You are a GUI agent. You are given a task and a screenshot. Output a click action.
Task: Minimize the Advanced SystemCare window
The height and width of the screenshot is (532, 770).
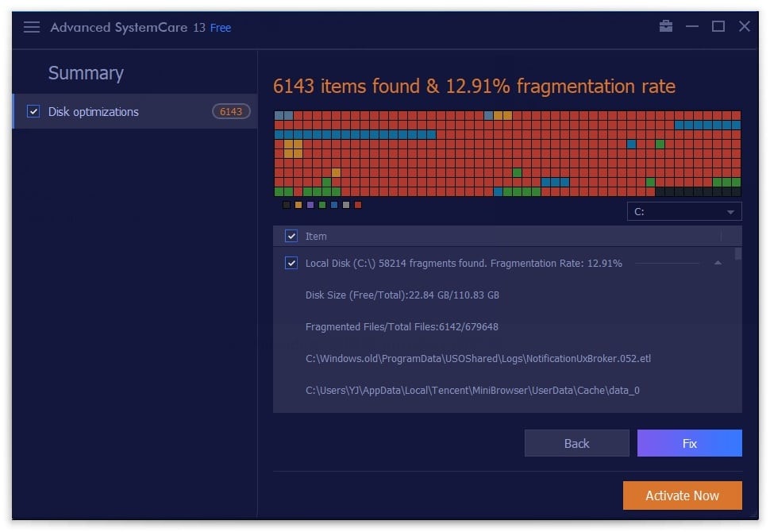coord(692,26)
